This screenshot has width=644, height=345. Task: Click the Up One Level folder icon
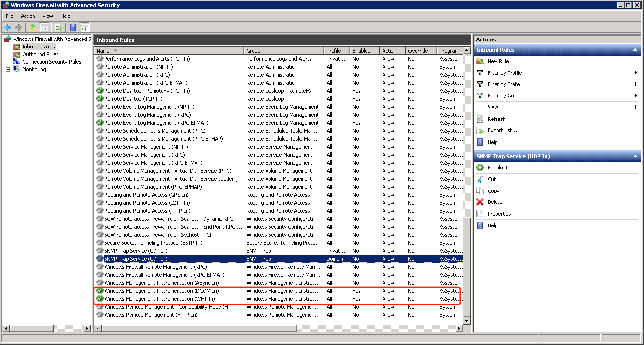coord(33,28)
